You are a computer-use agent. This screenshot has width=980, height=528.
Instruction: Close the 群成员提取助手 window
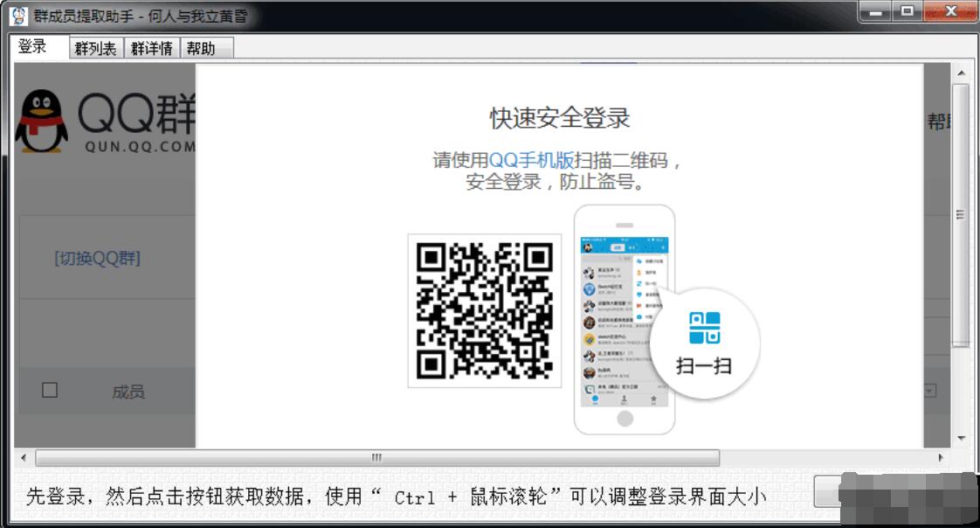950,11
